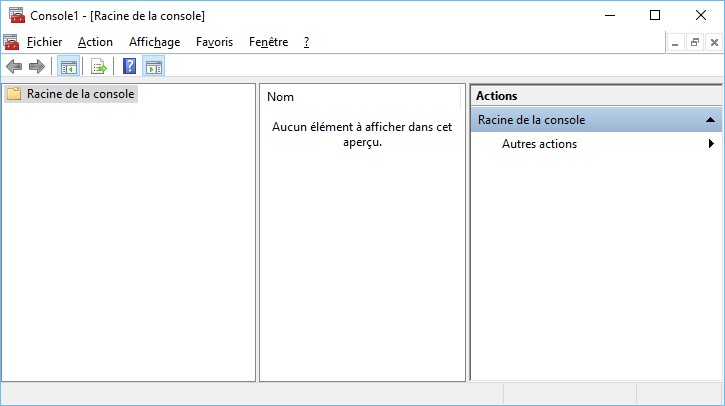Go forward with the right arrow toolbar icon
The width and height of the screenshot is (725, 406).
[37, 67]
